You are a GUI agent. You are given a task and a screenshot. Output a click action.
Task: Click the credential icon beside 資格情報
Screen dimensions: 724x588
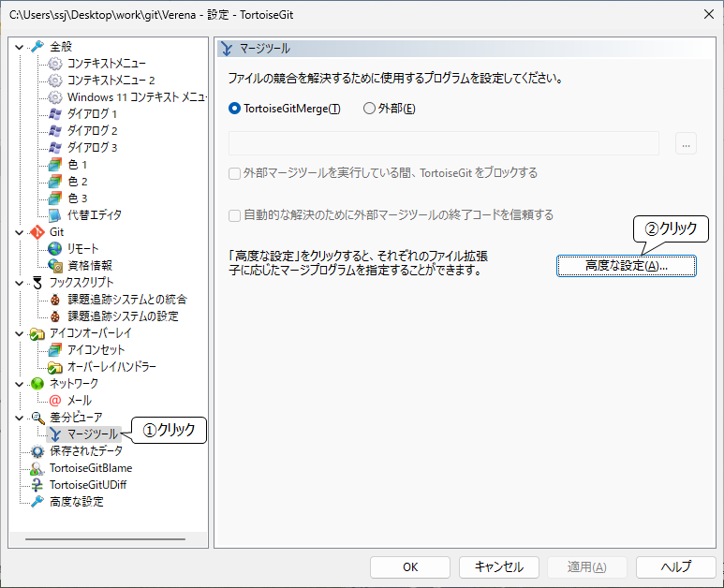point(55,266)
